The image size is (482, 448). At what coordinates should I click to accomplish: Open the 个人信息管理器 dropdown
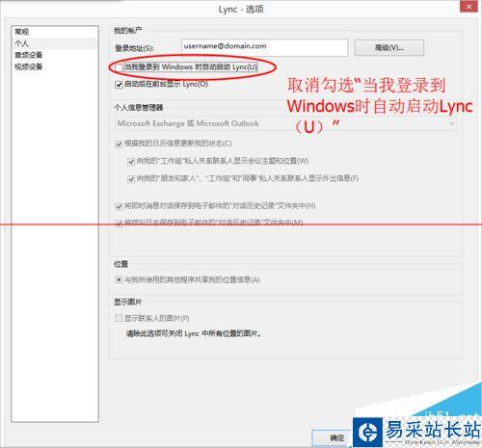click(285, 123)
